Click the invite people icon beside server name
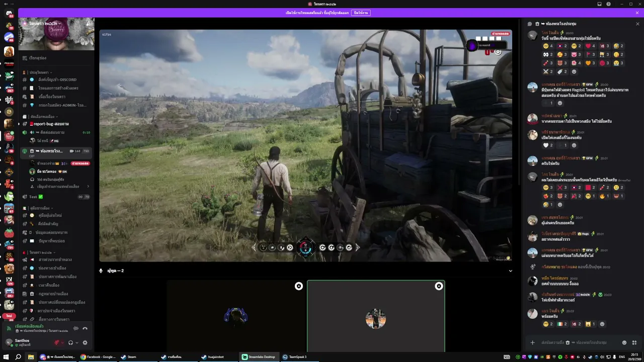The image size is (644, 362). coord(89,24)
